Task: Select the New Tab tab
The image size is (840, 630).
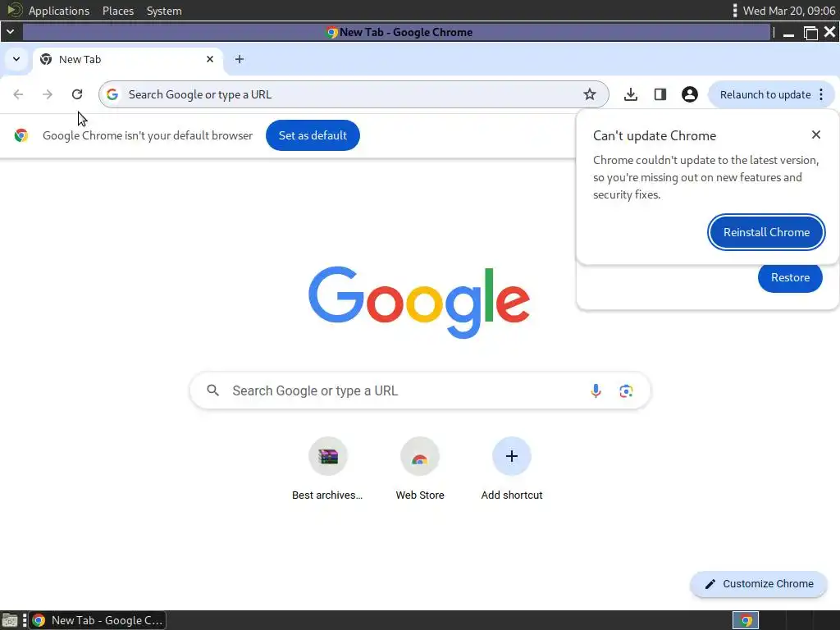Action: click(x=129, y=59)
